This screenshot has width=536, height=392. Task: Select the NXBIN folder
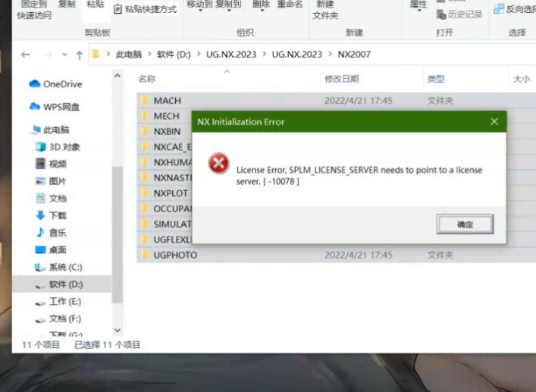pos(167,132)
